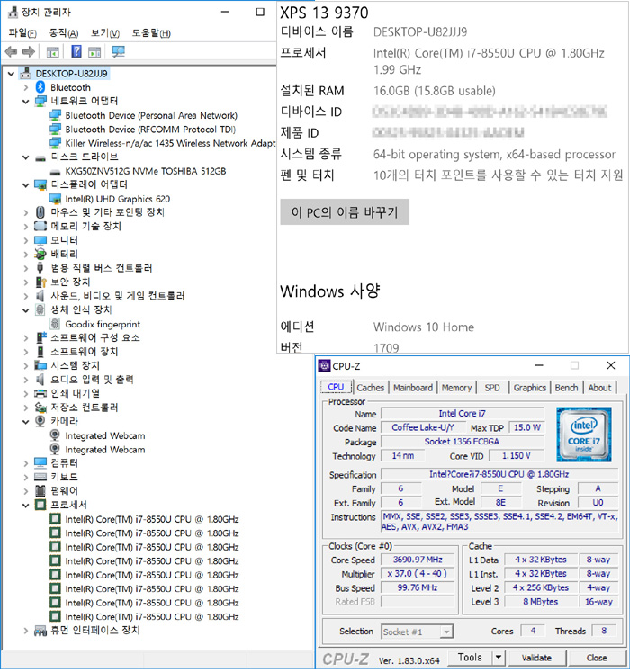The height and width of the screenshot is (672, 630).
Task: Select KXG50ZNV512G NVMe TOSHIBA 512GB drive
Action: [x=146, y=171]
